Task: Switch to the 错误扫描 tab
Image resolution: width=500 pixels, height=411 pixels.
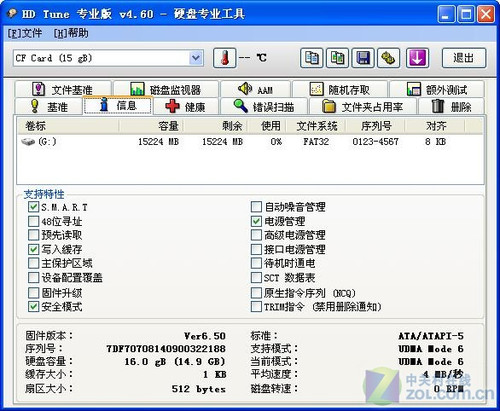Action: pyautogui.click(x=264, y=106)
